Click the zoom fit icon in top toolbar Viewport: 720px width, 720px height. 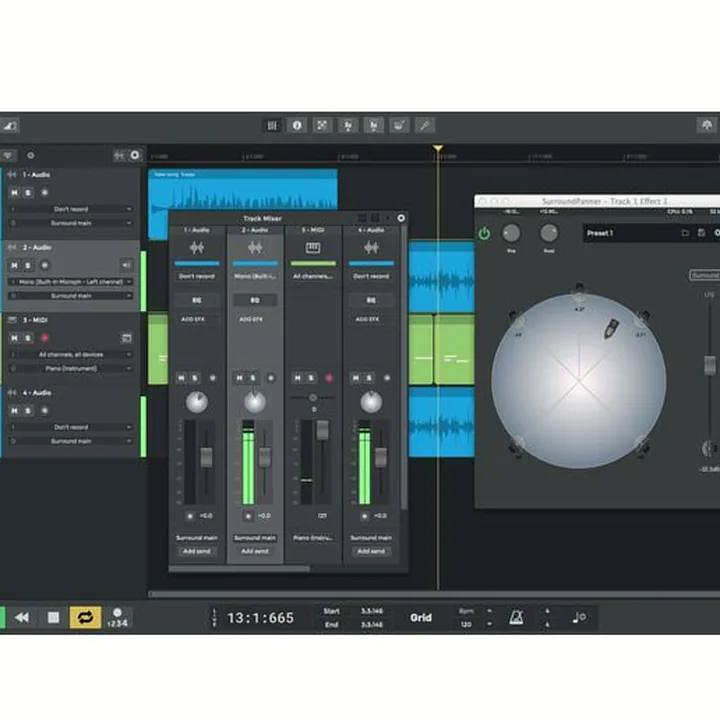[x=322, y=125]
